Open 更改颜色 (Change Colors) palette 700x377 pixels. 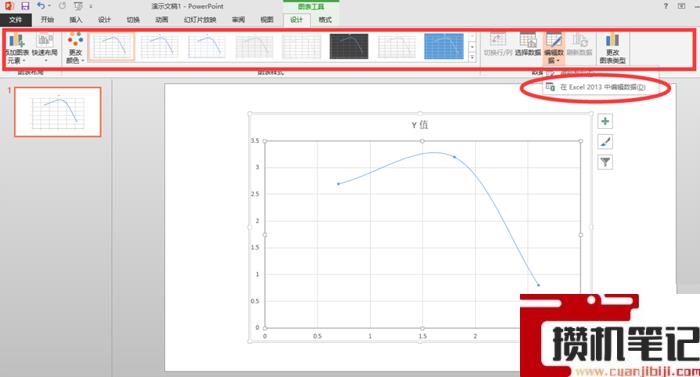[75, 48]
